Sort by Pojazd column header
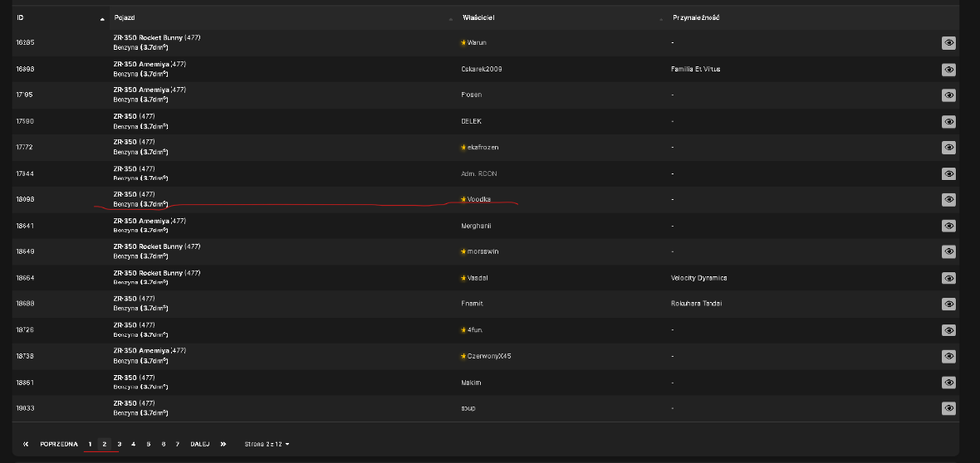The image size is (980, 463). tap(283, 18)
